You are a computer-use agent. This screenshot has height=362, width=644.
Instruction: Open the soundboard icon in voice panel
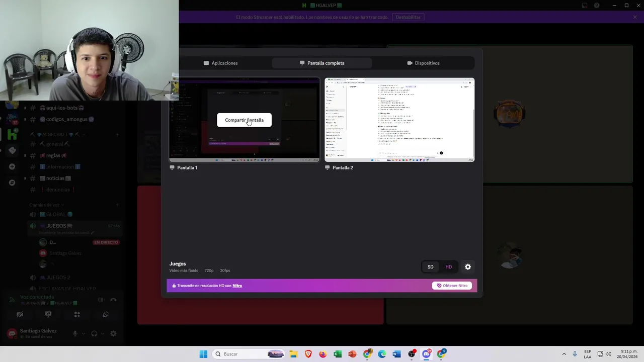(x=106, y=314)
